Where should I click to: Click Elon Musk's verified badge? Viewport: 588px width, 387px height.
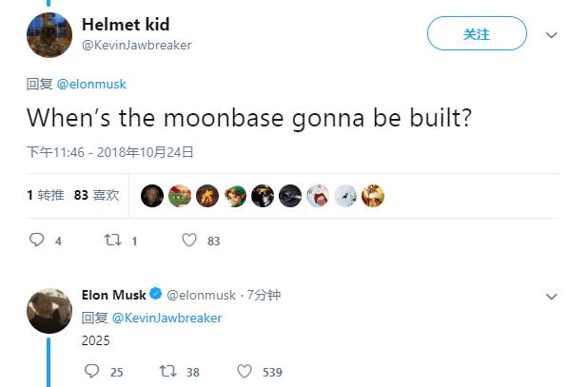click(157, 295)
